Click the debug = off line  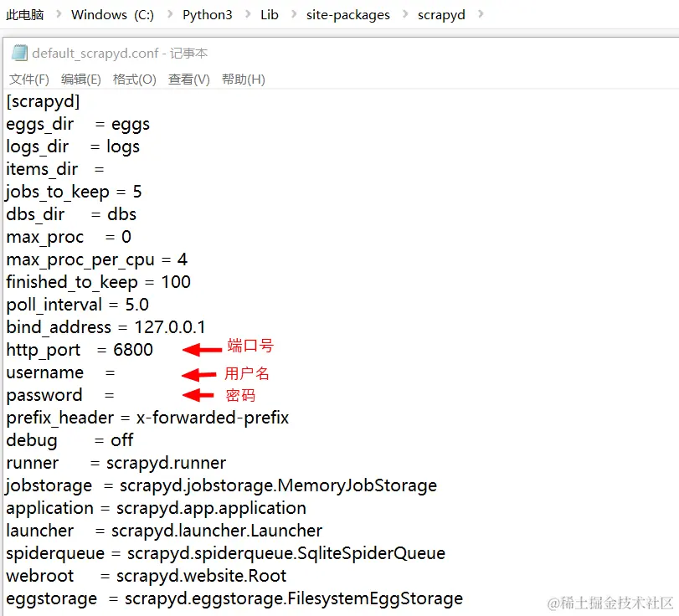pyautogui.click(x=69, y=441)
